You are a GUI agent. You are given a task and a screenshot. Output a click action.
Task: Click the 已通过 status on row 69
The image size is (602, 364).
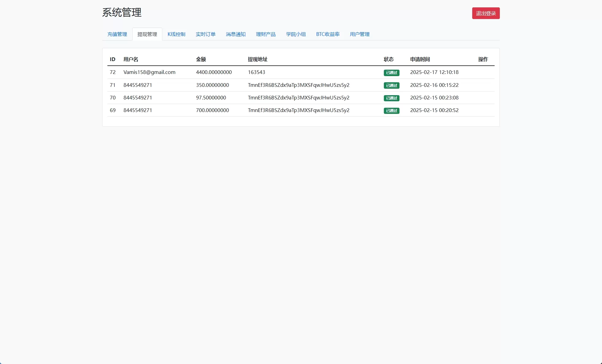coord(392,110)
